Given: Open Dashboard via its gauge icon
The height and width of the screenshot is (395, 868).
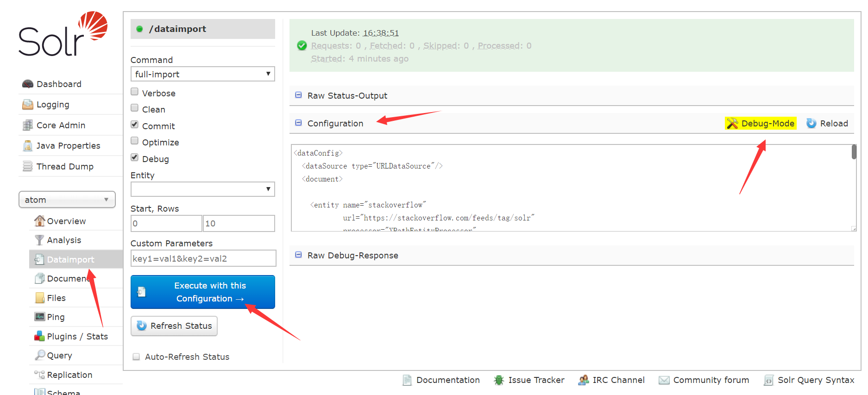Looking at the screenshot, I should coord(28,84).
